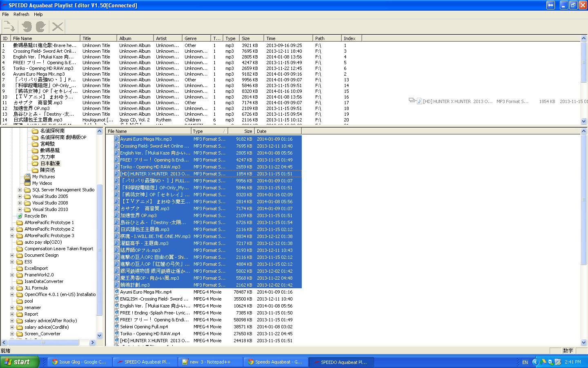
Task: Click video icon of Ayumi Euro Mega Mix.mp4
Action: 116,292
